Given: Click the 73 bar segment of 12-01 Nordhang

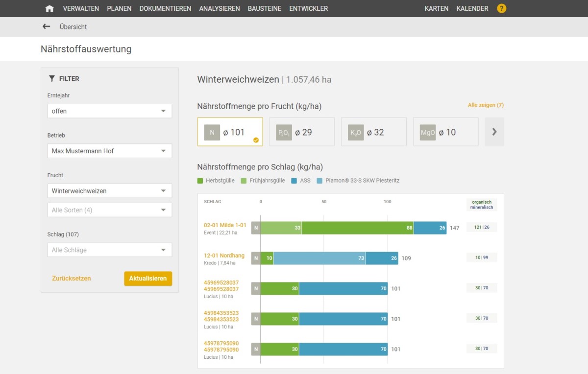Looking at the screenshot, I should pyautogui.click(x=319, y=258).
